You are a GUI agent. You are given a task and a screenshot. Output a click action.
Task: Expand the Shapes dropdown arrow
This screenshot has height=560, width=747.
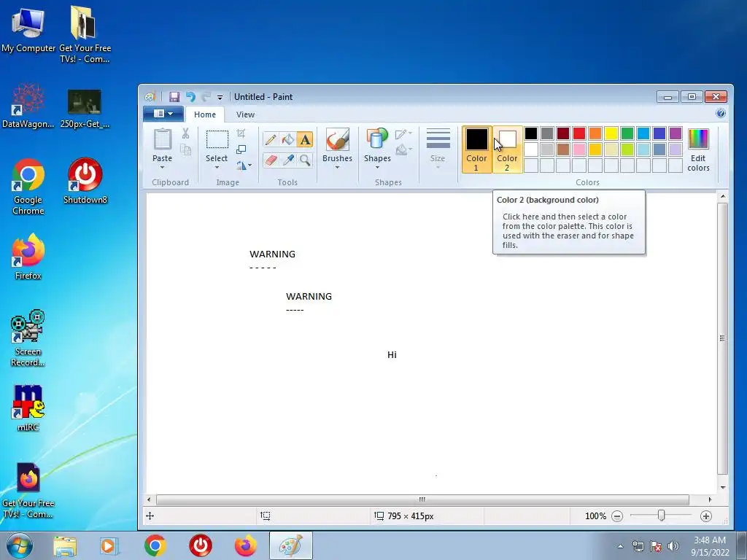click(x=377, y=167)
